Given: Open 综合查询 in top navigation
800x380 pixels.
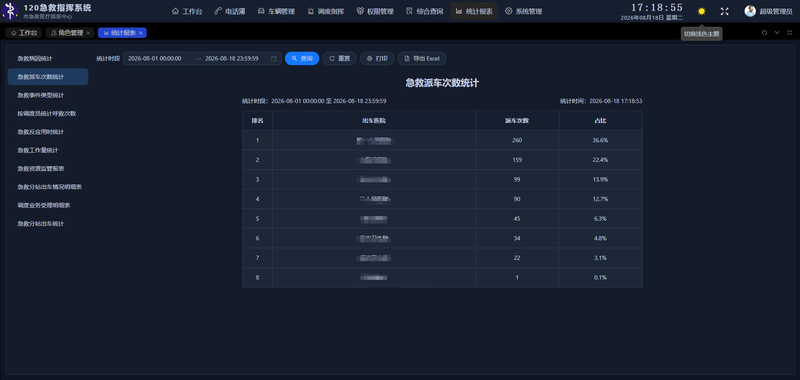Looking at the screenshot, I should coord(424,11).
